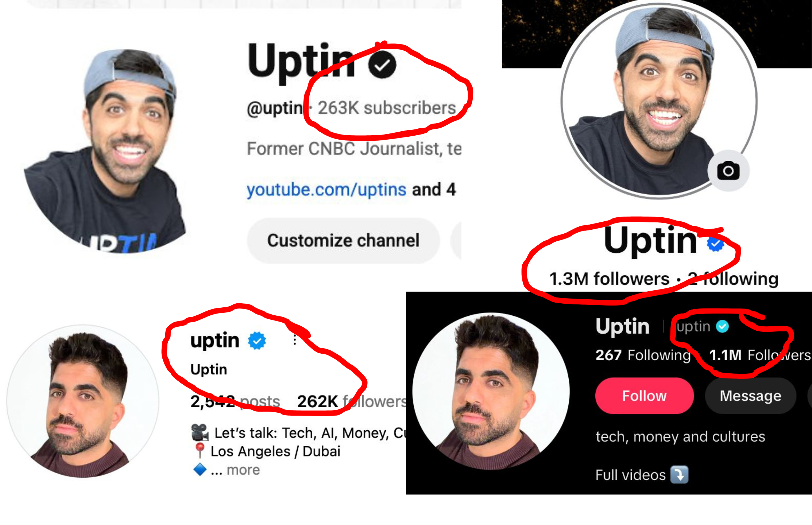Click the TikTok Message button
The image size is (812, 525).
click(x=750, y=396)
